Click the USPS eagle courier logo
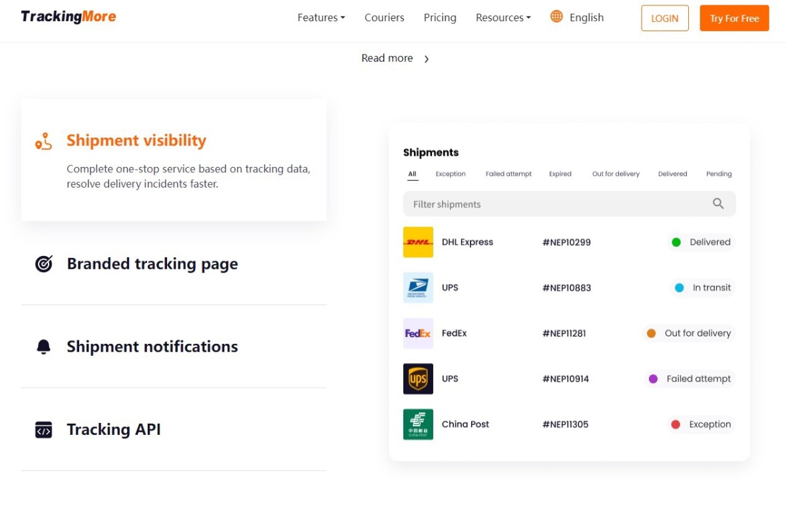 pyautogui.click(x=418, y=287)
